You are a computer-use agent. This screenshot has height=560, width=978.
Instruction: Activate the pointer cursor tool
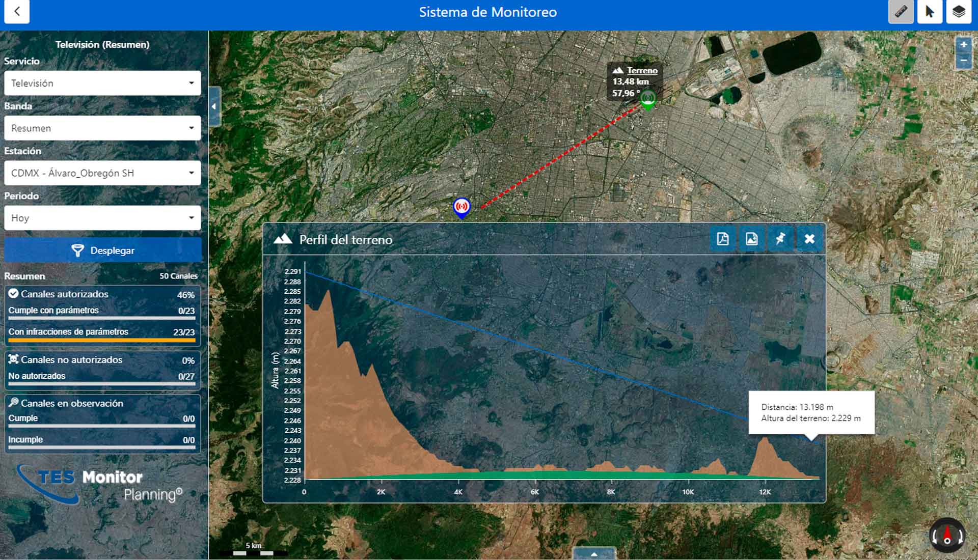(x=930, y=12)
